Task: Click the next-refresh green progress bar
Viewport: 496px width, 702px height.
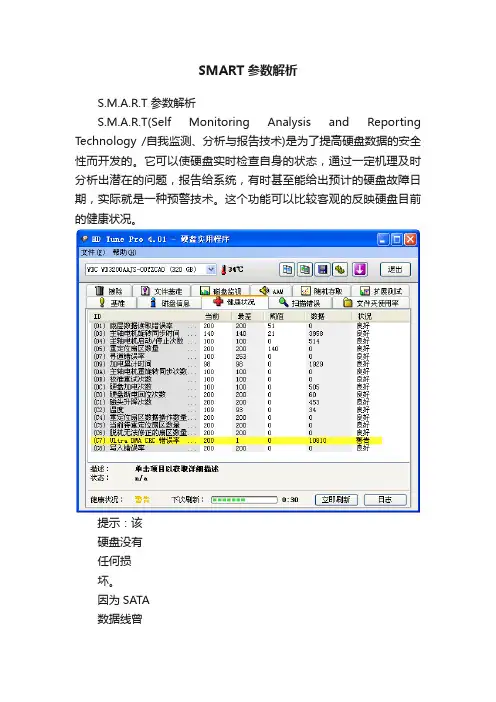Action: 244,500
